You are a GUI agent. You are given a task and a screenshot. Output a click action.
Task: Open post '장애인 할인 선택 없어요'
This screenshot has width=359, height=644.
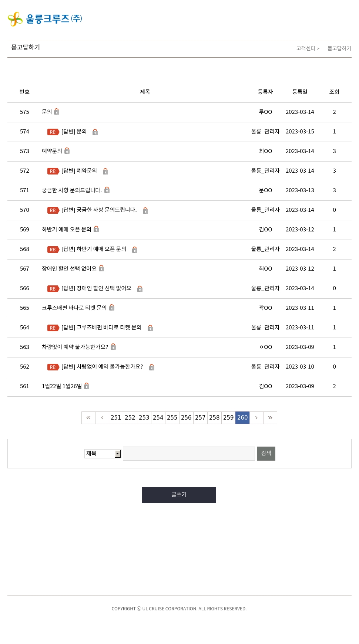click(x=69, y=269)
